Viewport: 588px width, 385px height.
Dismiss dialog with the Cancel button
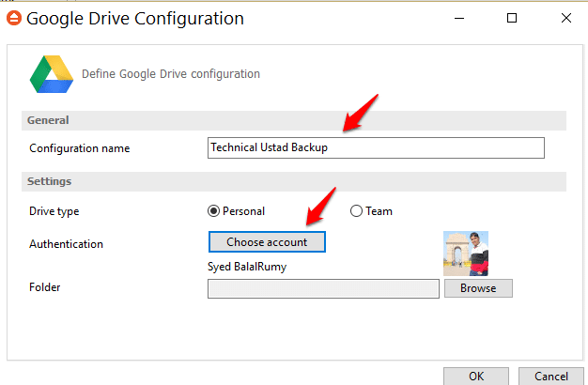550,376
